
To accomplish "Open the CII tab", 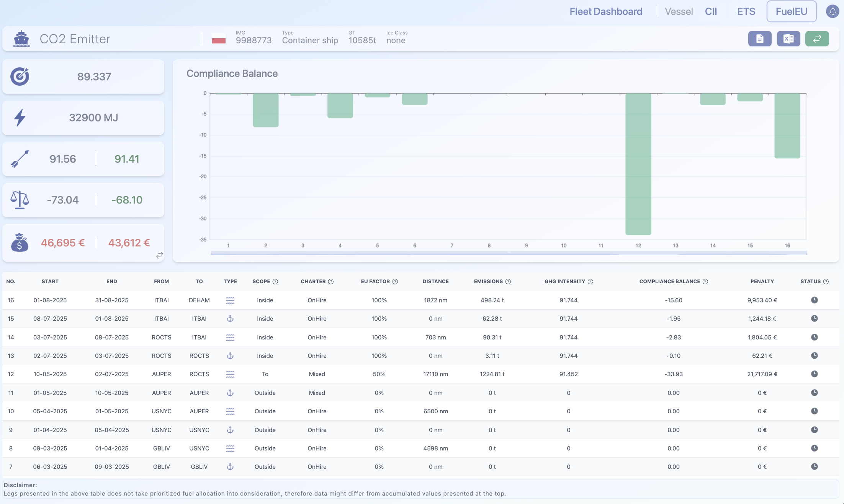I will click(711, 11).
